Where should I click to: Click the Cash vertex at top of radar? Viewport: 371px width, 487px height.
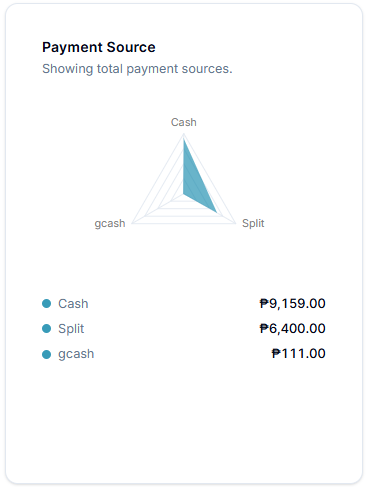(x=184, y=134)
